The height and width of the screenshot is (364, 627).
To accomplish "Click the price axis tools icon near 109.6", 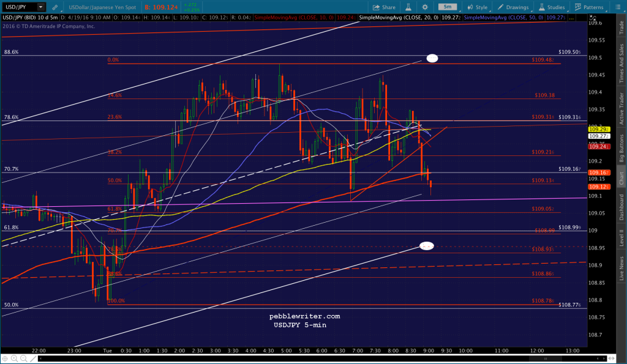I will pos(593,18).
